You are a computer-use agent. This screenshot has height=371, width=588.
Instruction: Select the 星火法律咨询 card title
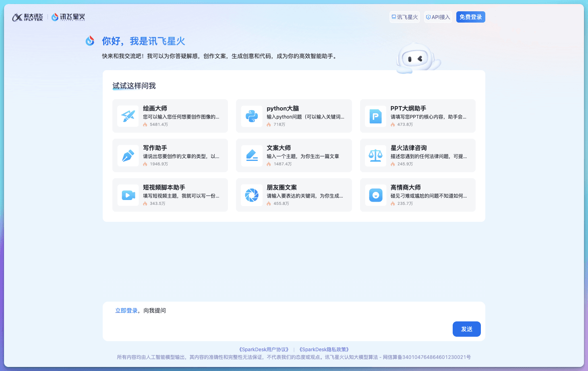coord(409,148)
